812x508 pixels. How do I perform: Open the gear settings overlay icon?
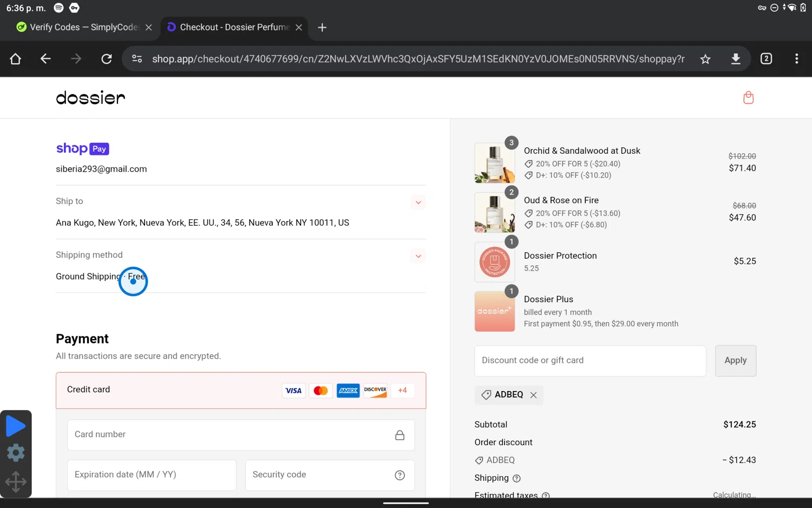pyautogui.click(x=16, y=453)
